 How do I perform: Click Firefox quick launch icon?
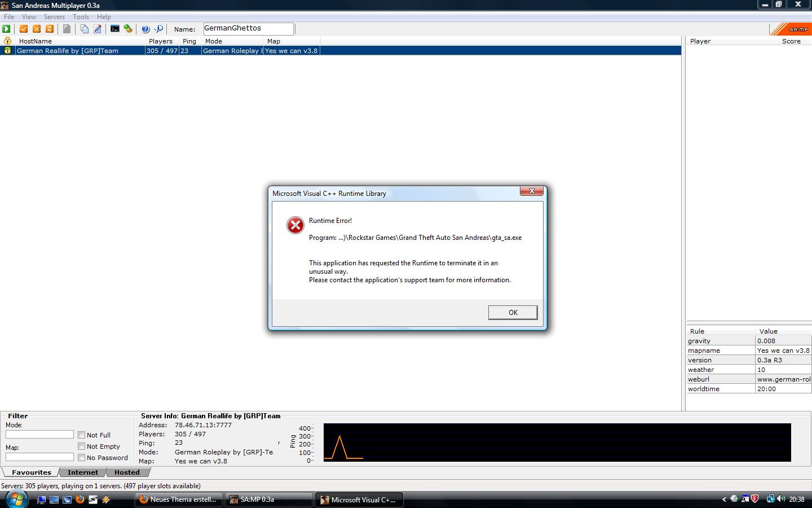80,500
